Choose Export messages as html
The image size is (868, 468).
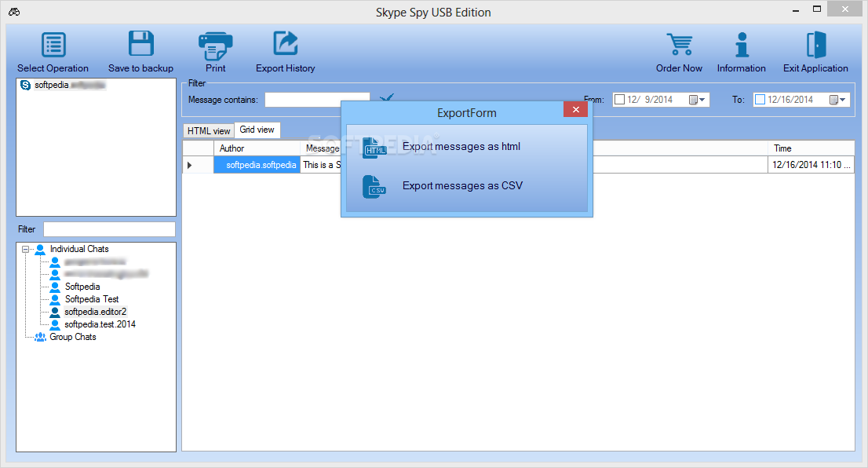pos(461,147)
